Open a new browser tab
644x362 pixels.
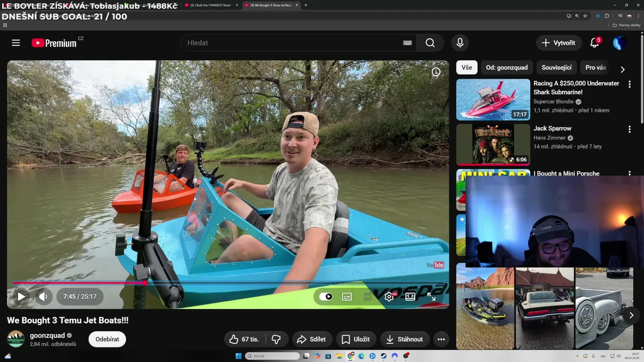306,5
